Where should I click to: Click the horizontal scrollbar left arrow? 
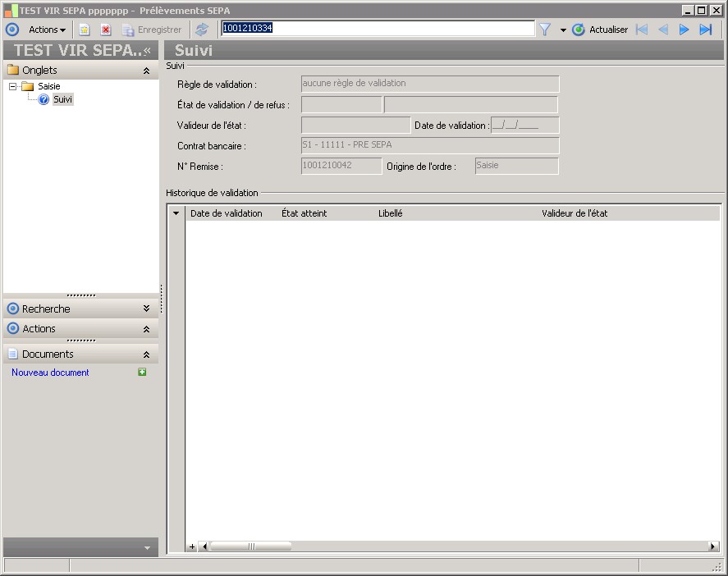204,546
